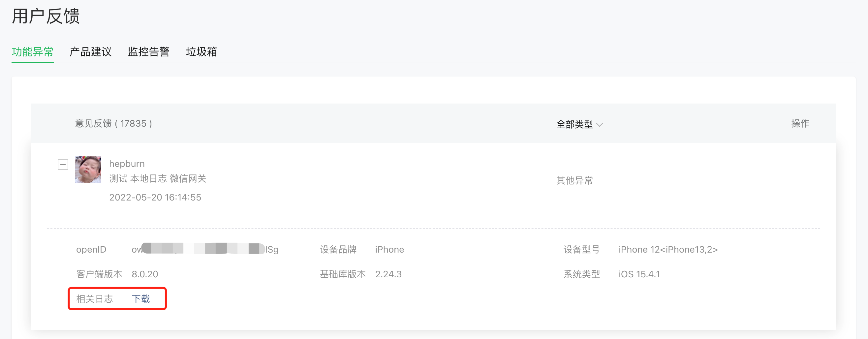Click the blurred openID value
The image size is (868, 339).
(x=205, y=249)
